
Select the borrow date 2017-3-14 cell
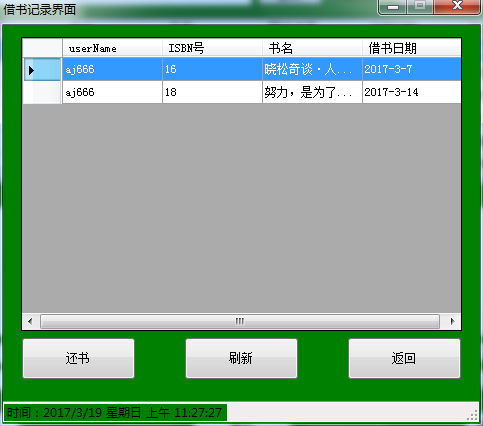click(412, 92)
